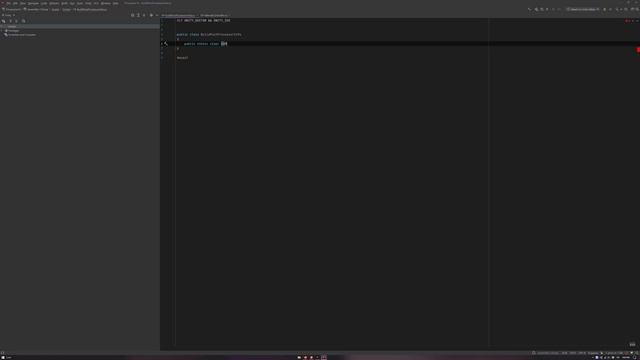Screen dimensions: 640x360
Task: Open the File menu
Action: pos(8,3)
